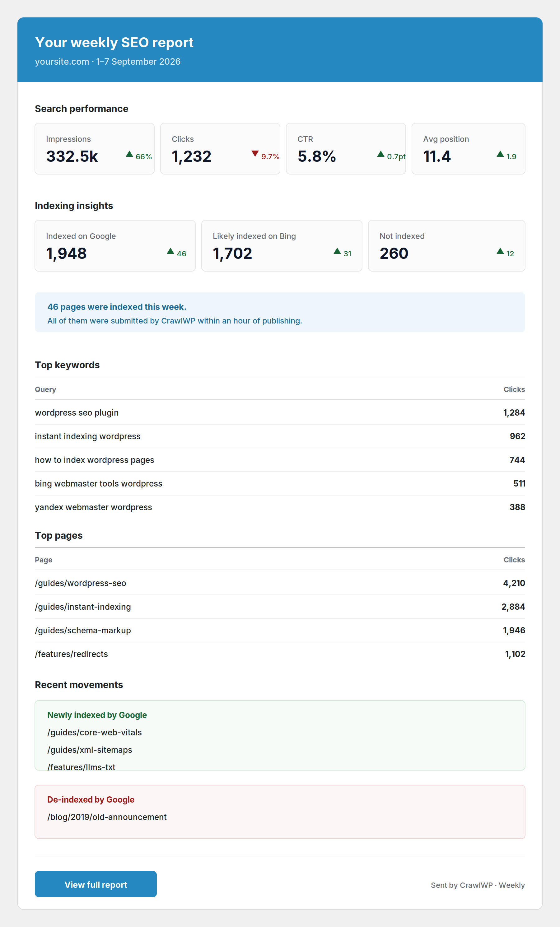Screen dimensions: 560x927
Task: Select the Not indexed count 260
Action: click(x=394, y=254)
